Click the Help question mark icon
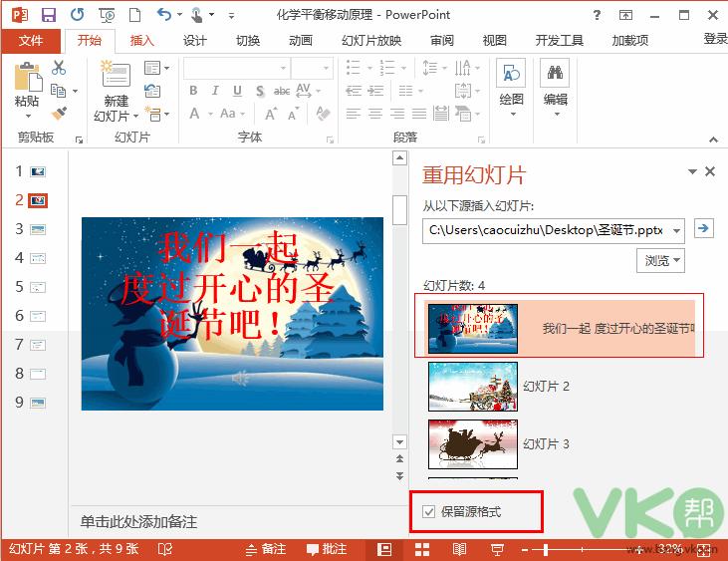The height and width of the screenshot is (561, 728). [x=597, y=15]
